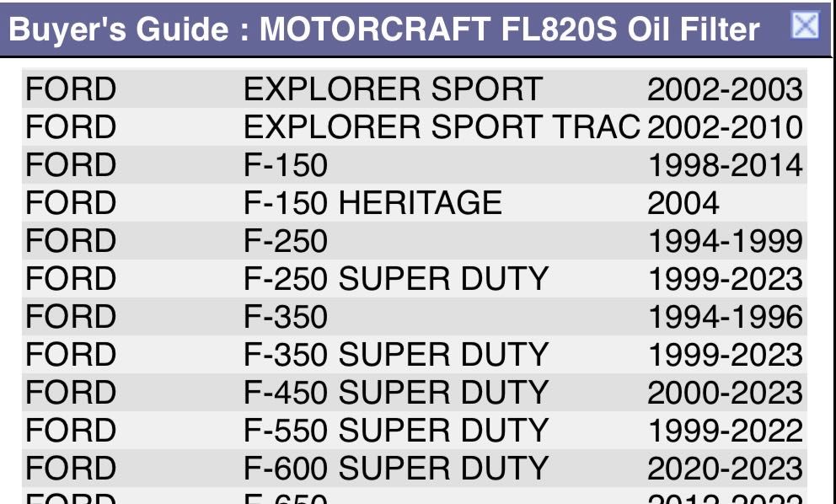Select the 1998-2014 year range cell
The width and height of the screenshot is (836, 504).
pos(724,165)
